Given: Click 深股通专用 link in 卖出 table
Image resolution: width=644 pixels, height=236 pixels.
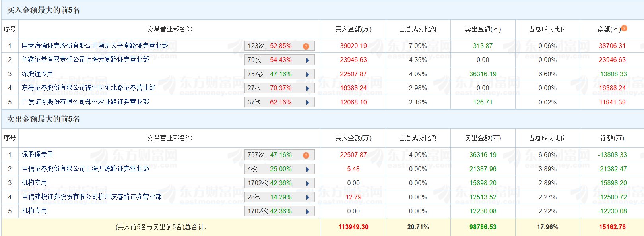Looking at the screenshot, I should tap(37, 155).
